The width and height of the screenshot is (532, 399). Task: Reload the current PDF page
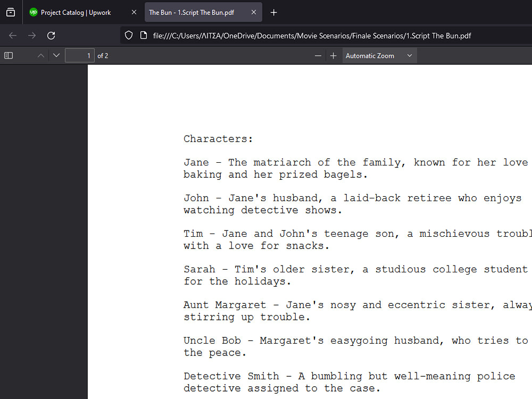[x=51, y=35]
